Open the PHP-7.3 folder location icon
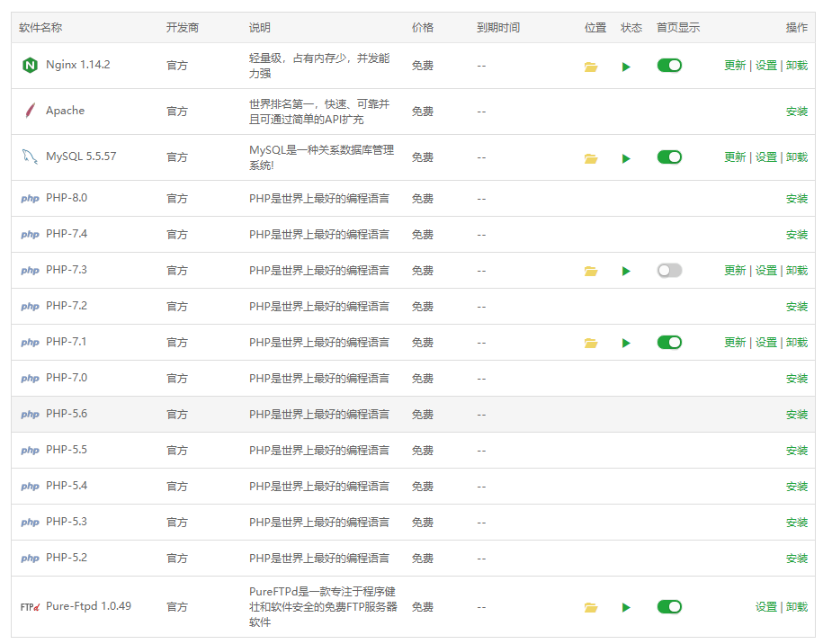The height and width of the screenshot is (644, 823). point(591,271)
